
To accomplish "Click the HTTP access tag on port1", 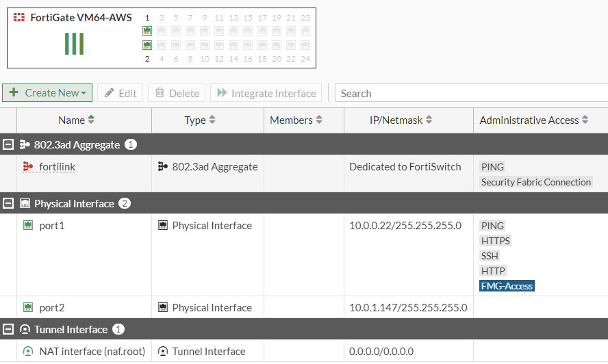I will pyautogui.click(x=493, y=271).
